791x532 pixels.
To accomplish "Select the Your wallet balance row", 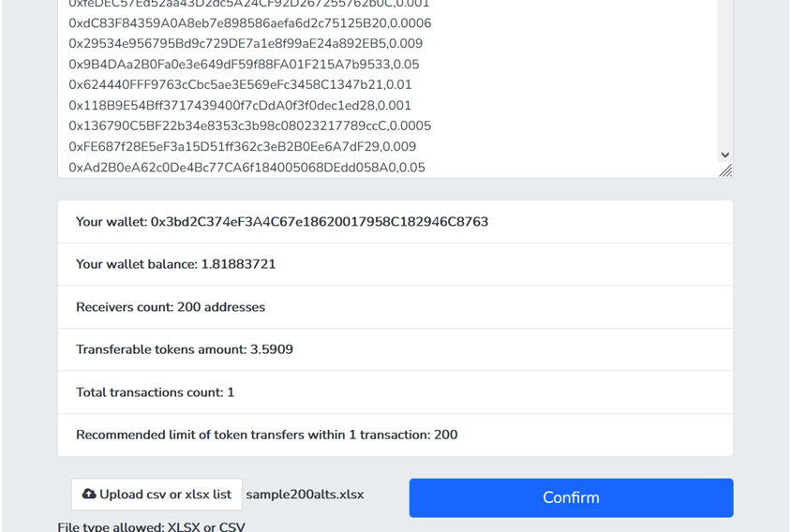I will pos(395,264).
